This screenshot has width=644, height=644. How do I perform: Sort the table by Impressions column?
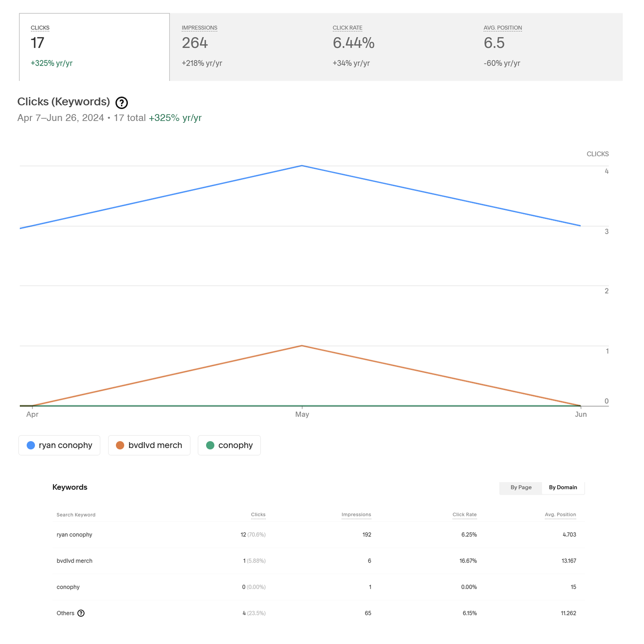point(356,515)
